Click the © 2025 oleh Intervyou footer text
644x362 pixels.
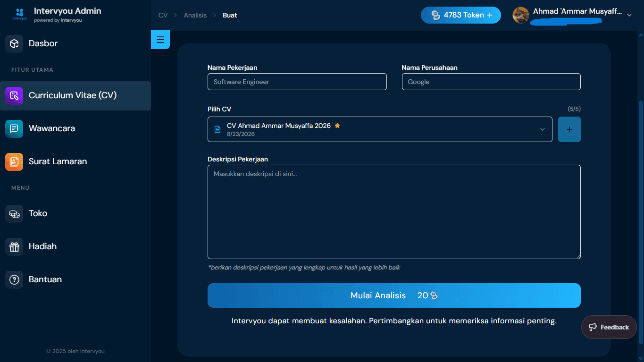click(75, 351)
